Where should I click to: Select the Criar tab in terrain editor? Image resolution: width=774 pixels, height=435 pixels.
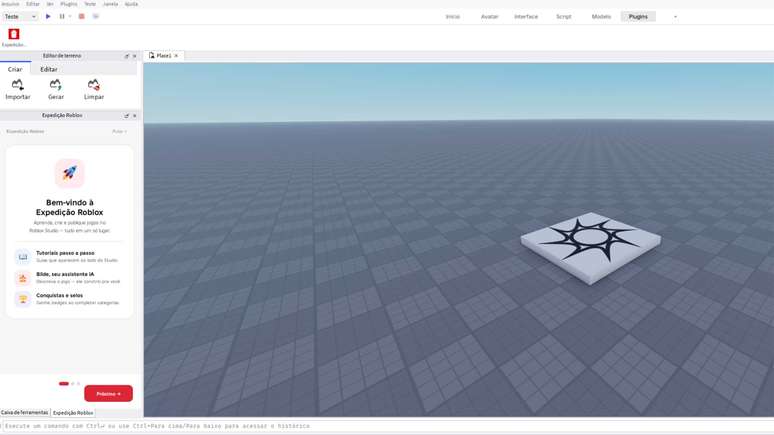15,69
